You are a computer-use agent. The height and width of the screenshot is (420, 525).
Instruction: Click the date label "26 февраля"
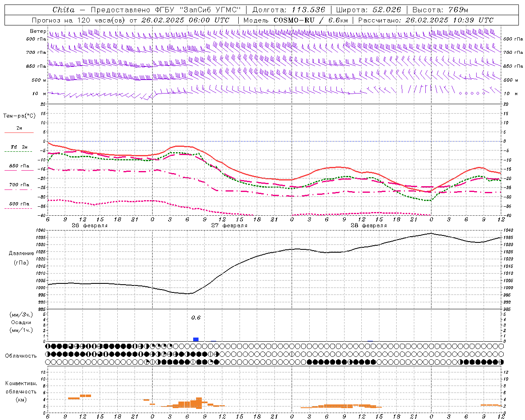(x=89, y=226)
